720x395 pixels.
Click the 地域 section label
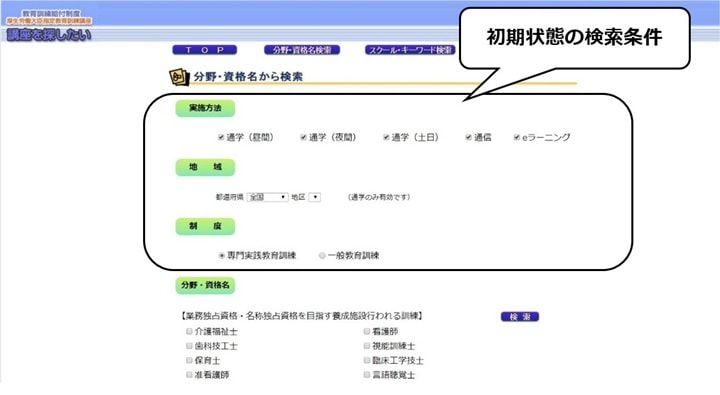tap(205, 167)
